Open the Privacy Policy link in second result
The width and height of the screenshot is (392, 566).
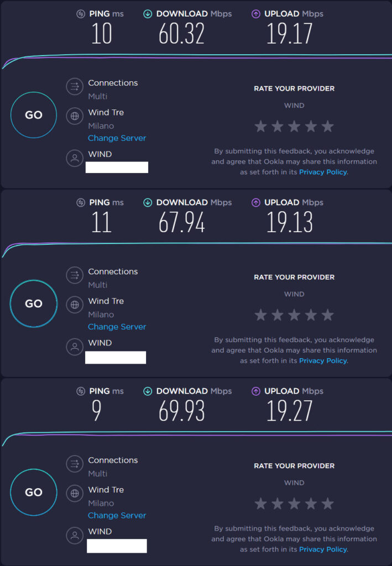[323, 360]
